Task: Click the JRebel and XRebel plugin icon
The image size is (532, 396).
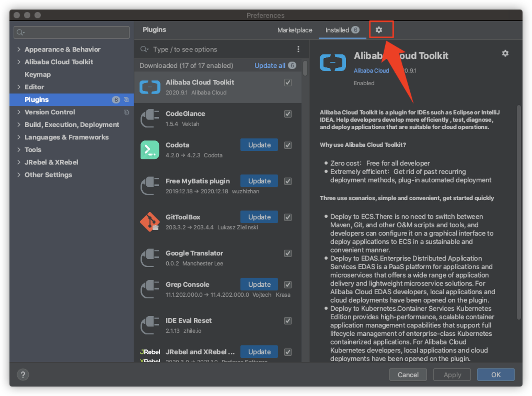Action: [150, 355]
